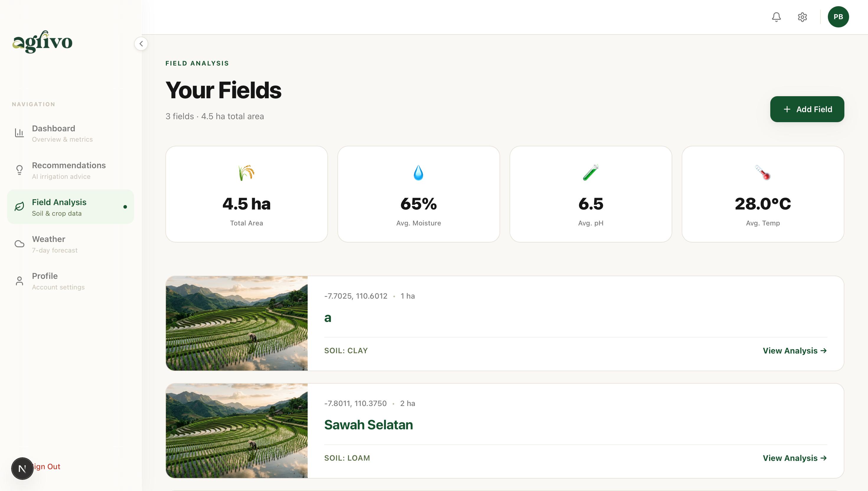Go to Recommendations AI irrigation advice
The width and height of the screenshot is (868, 491).
71,170
